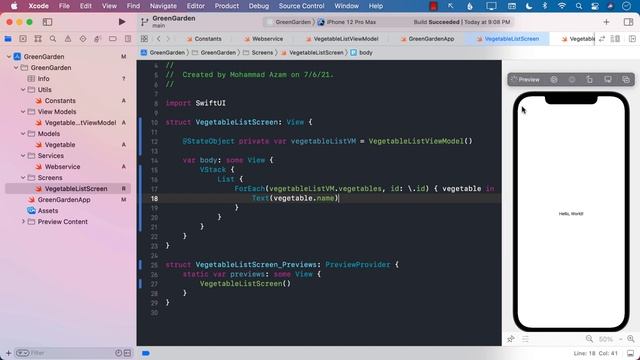Switch to the Constants tab

pos(204,39)
